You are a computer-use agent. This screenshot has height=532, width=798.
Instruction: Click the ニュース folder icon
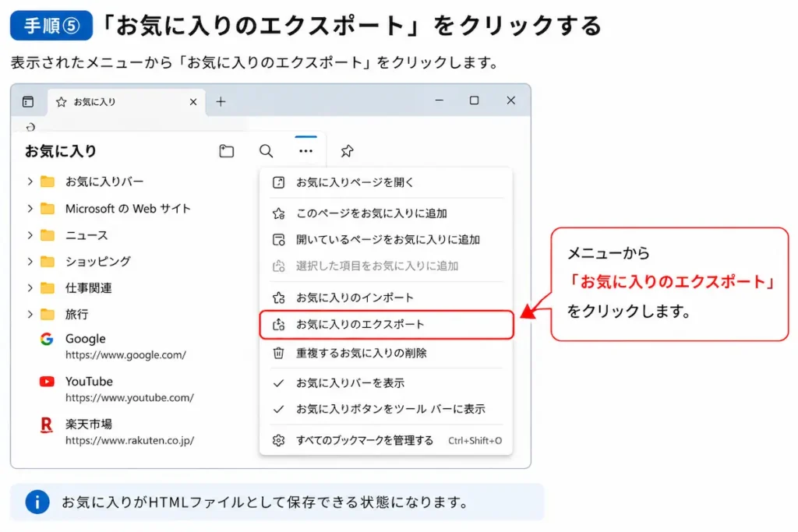click(x=48, y=235)
